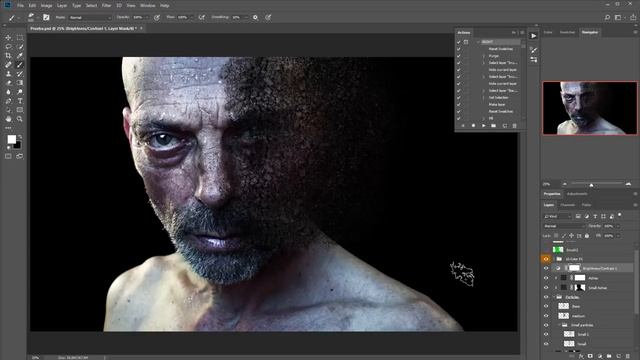The height and width of the screenshot is (360, 640).
Task: Toggle layer filtering on/off switch
Action: 620,215
